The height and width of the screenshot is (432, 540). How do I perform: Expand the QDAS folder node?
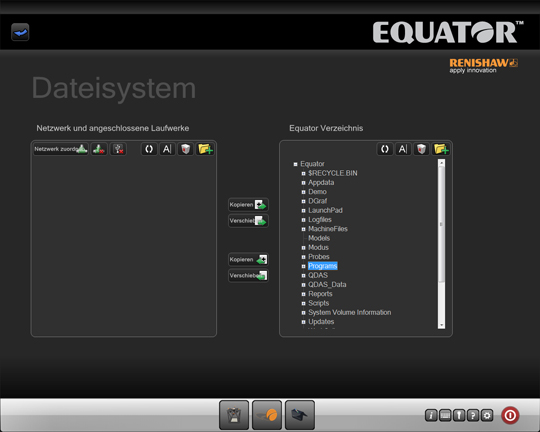pyautogui.click(x=303, y=276)
